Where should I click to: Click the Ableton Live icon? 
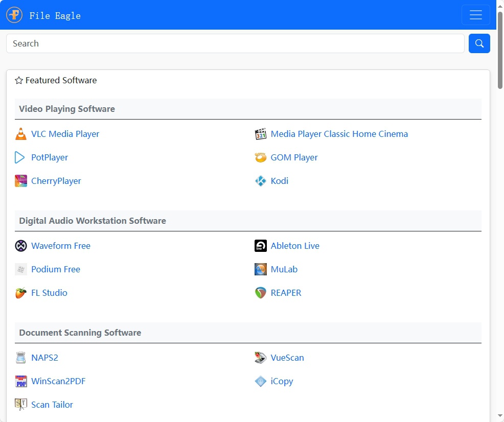[261, 246]
